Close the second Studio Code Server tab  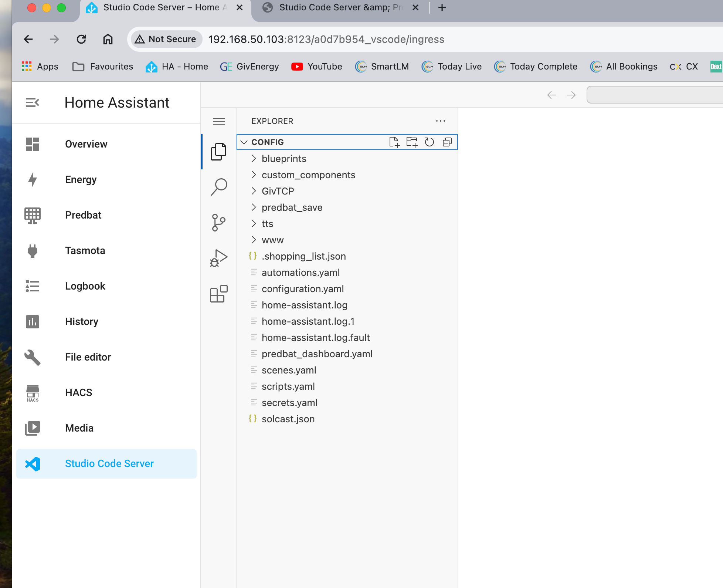(415, 7)
